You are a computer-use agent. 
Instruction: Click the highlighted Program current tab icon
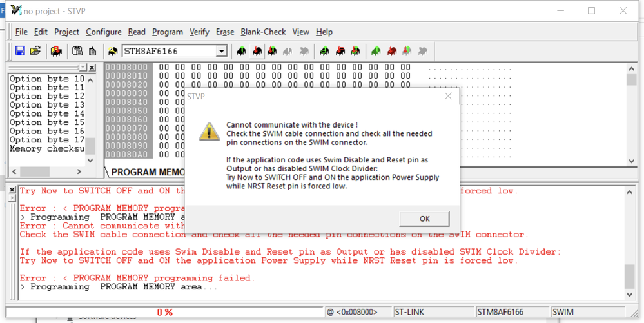pos(257,52)
